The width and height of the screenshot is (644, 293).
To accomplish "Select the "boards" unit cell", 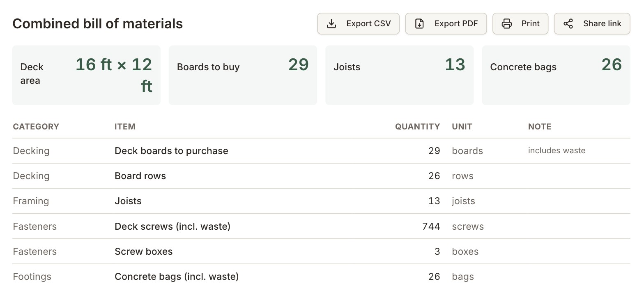I will click(x=467, y=151).
